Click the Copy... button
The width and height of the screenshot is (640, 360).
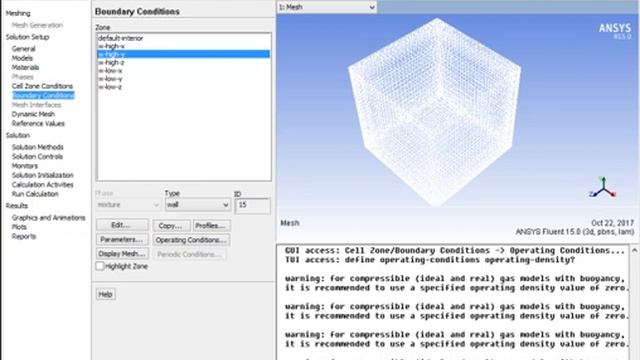tap(171, 226)
